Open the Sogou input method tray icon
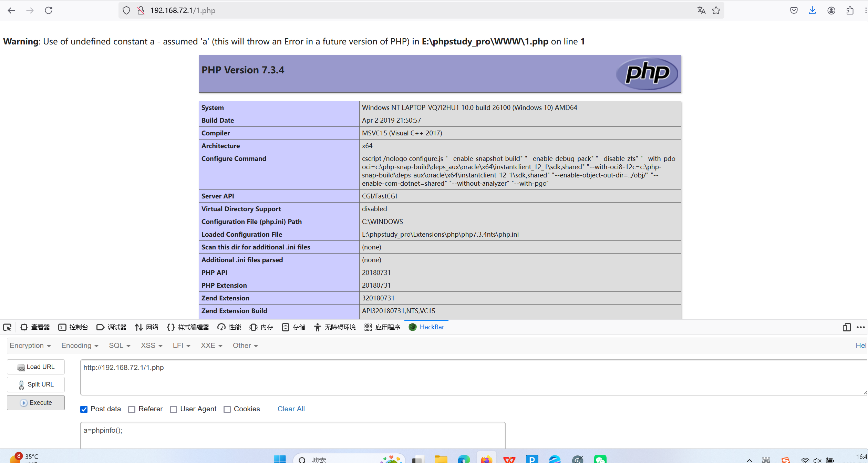The width and height of the screenshot is (868, 463). pyautogui.click(x=785, y=460)
